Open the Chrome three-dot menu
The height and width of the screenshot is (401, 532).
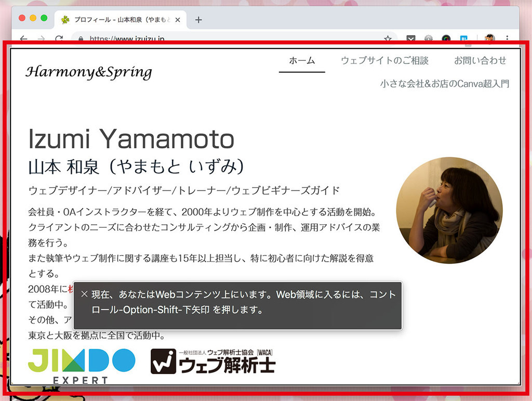click(x=507, y=39)
